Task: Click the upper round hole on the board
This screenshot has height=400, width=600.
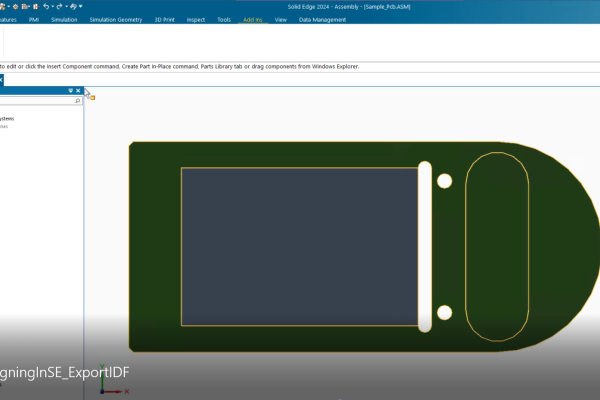Action: pyautogui.click(x=444, y=181)
